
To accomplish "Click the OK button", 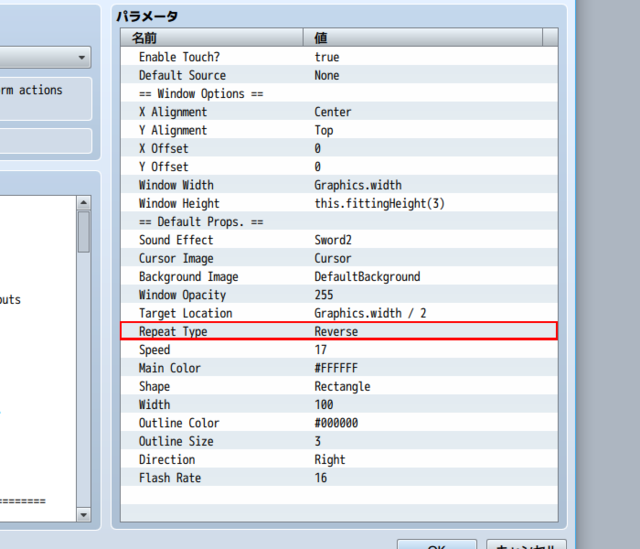I will (437, 545).
